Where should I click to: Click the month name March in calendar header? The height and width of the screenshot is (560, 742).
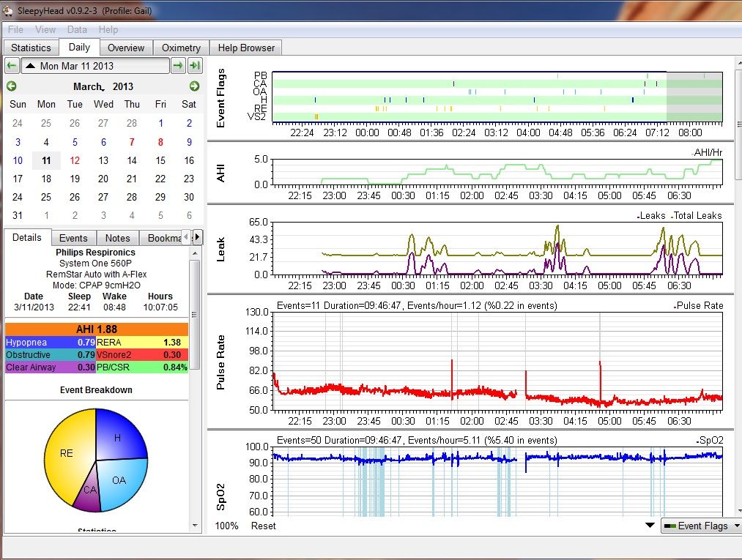[88, 86]
